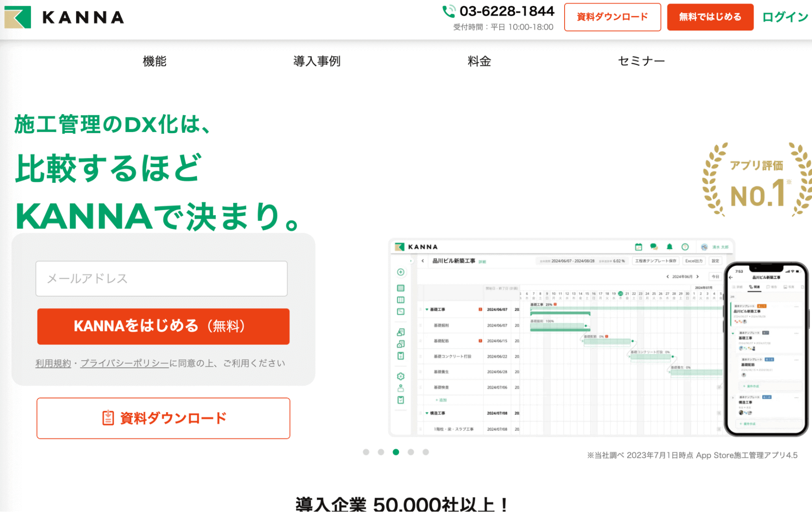Click KANNAをはじめる（無料） button
The width and height of the screenshot is (812, 512).
[x=163, y=326]
